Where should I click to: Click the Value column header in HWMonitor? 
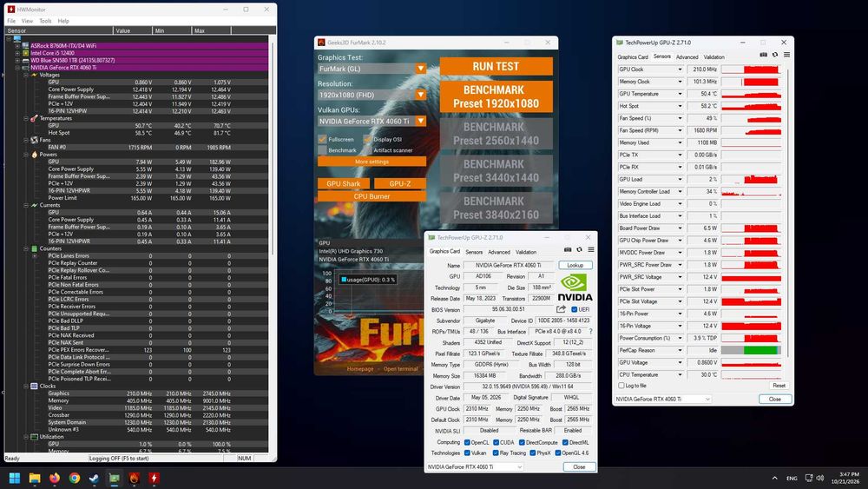pyautogui.click(x=132, y=30)
